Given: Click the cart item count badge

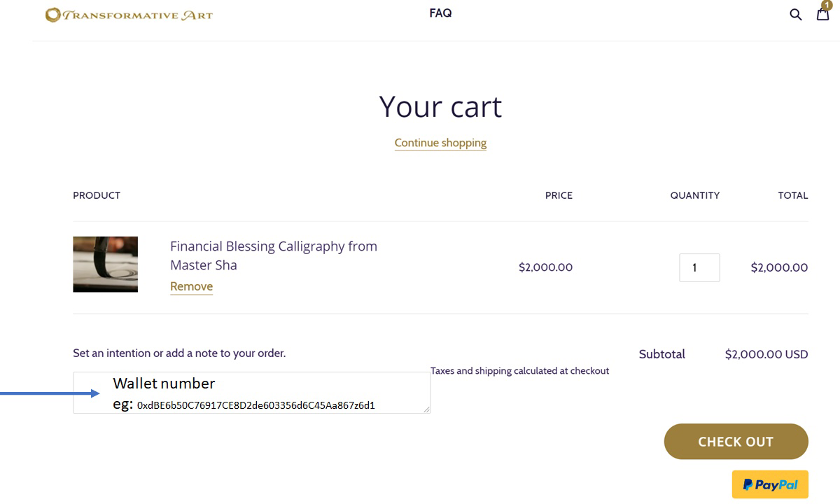Looking at the screenshot, I should 827,6.
